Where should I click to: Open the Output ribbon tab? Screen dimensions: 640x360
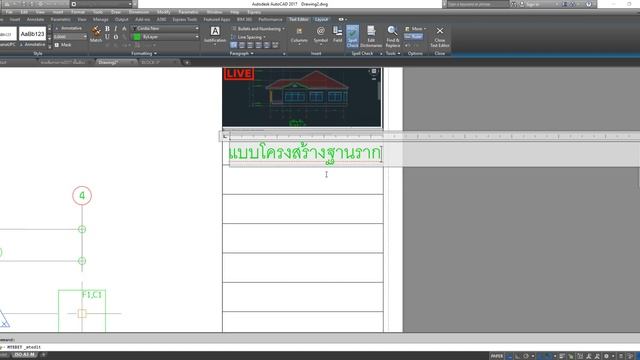coord(121,19)
